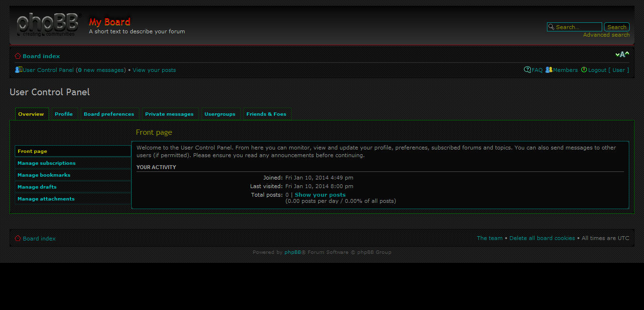Change font size using the A control
The image size is (644, 310).
[622, 54]
